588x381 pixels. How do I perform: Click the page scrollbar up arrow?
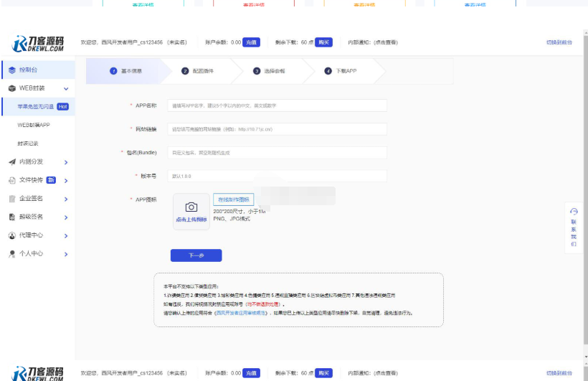[586, 34]
